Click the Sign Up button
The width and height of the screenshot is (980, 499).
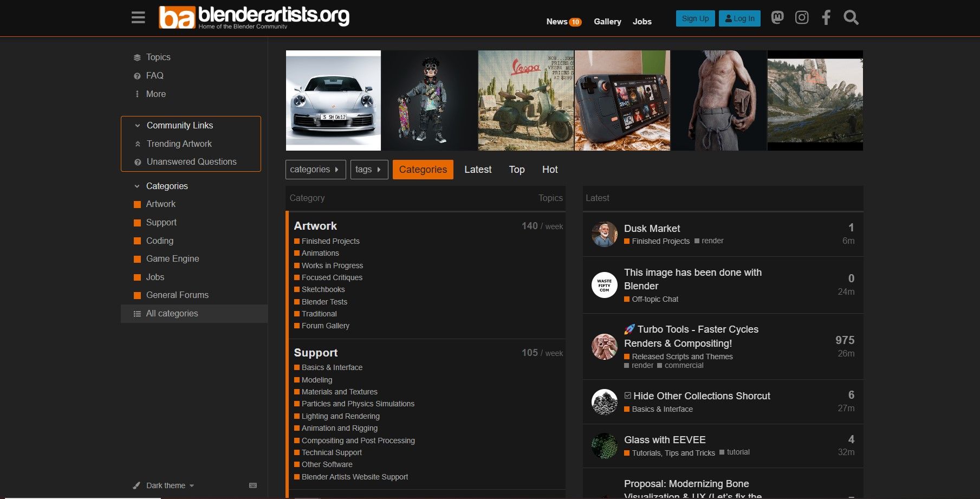[695, 18]
